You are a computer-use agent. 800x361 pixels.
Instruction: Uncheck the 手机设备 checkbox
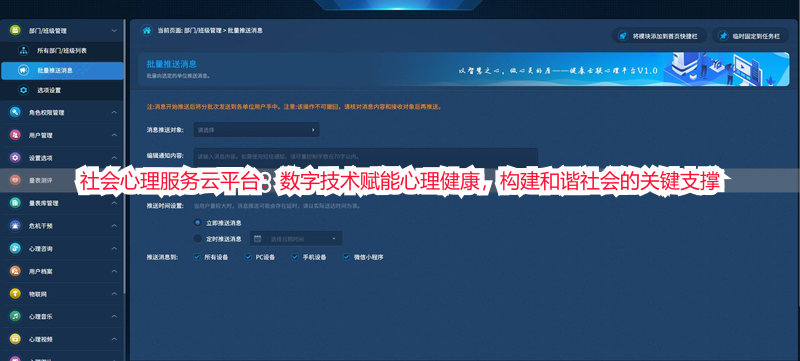click(x=295, y=257)
